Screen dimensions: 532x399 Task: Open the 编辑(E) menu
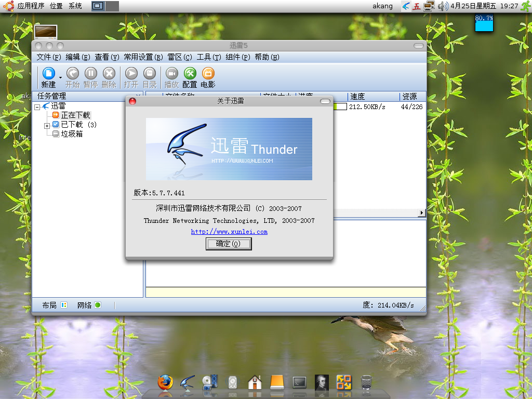(78, 57)
